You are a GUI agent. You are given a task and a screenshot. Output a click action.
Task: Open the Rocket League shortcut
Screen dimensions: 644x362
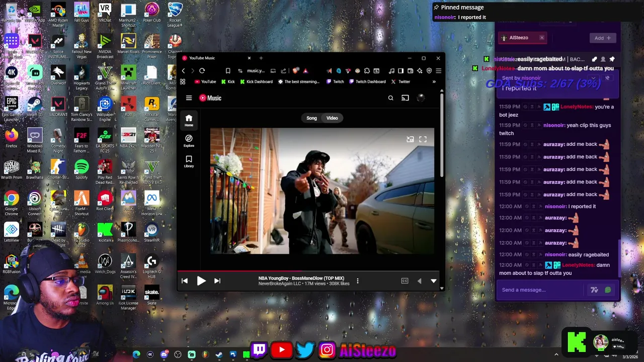[175, 14]
